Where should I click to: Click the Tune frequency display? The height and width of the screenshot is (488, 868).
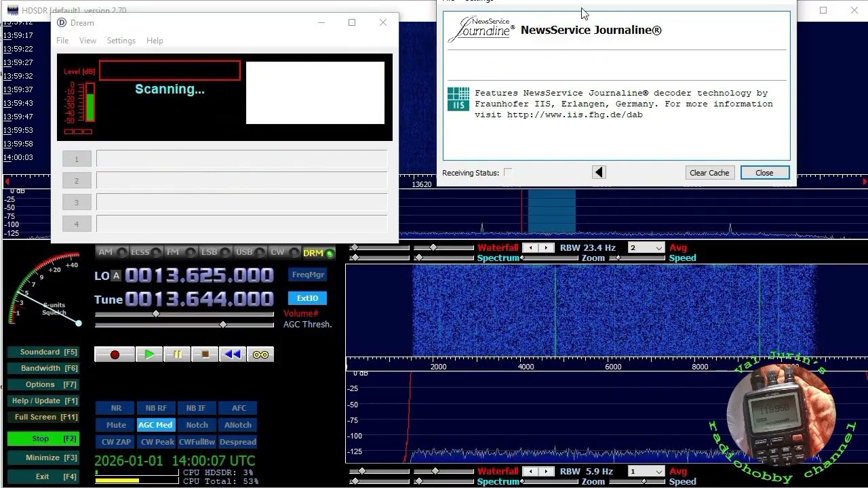tap(199, 299)
